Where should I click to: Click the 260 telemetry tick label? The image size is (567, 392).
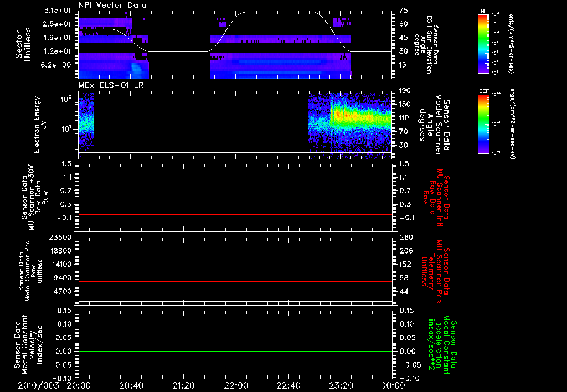[405, 237]
